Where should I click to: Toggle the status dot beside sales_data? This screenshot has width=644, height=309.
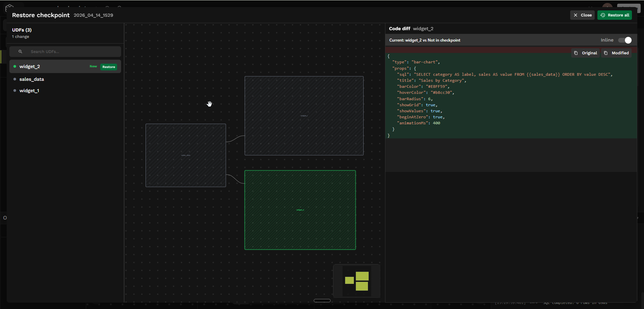pos(14,79)
